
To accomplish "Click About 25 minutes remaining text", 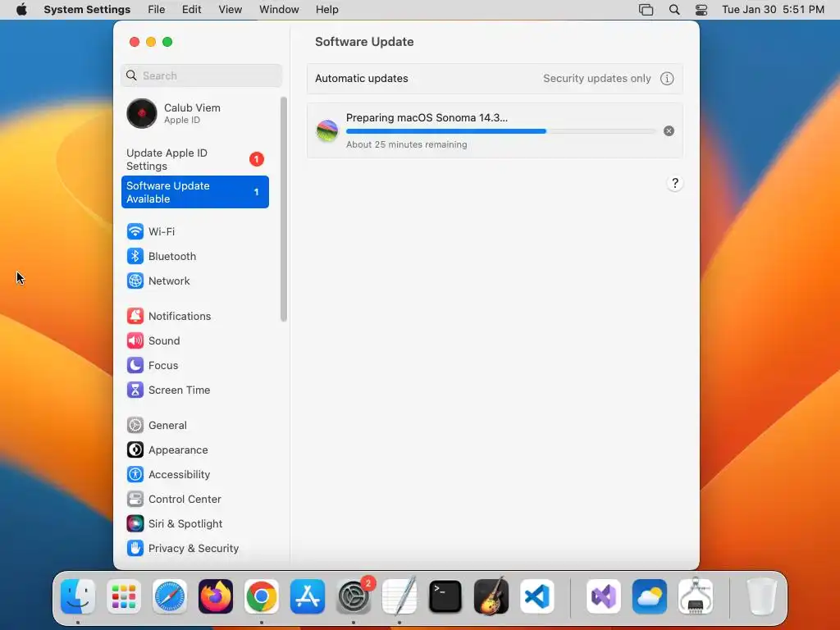I will tap(407, 144).
